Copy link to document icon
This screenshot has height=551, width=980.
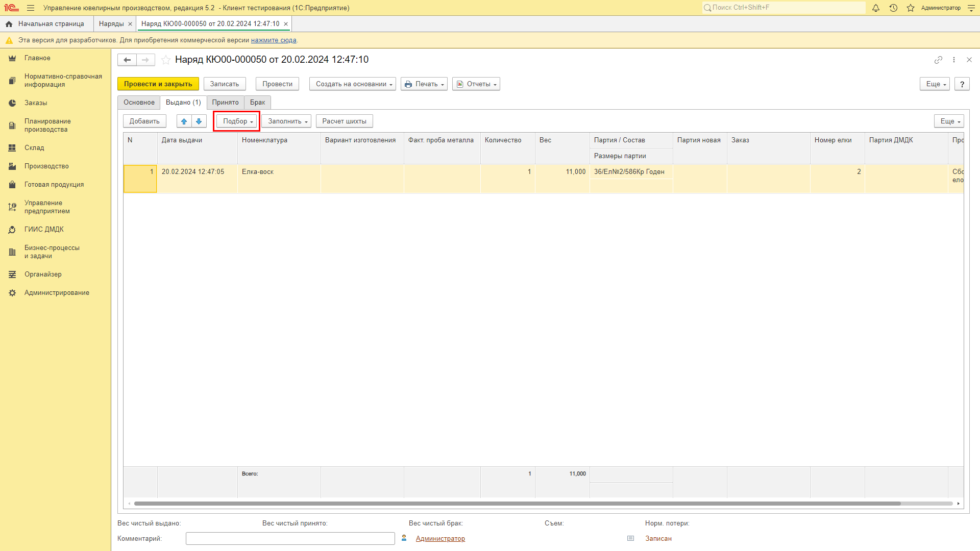938,60
